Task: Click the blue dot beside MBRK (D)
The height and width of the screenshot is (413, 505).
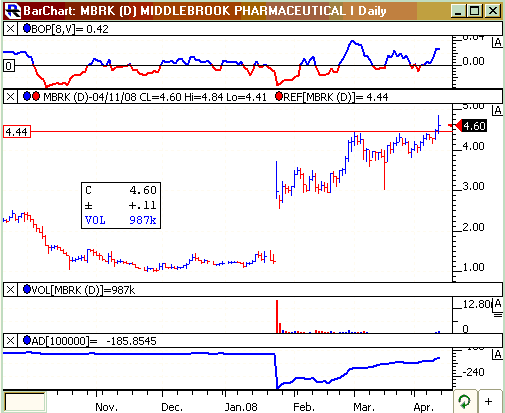Action: [x=27, y=97]
